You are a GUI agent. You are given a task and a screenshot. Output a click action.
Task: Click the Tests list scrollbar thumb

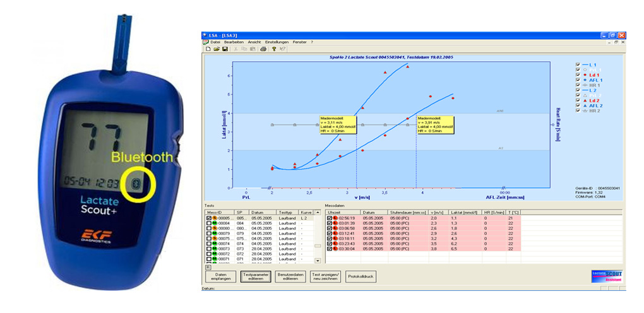coord(317,245)
